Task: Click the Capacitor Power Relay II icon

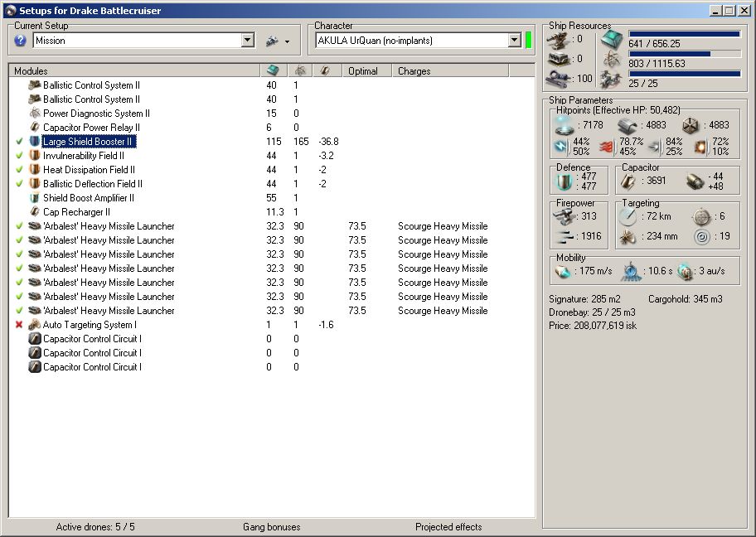Action: [35, 128]
